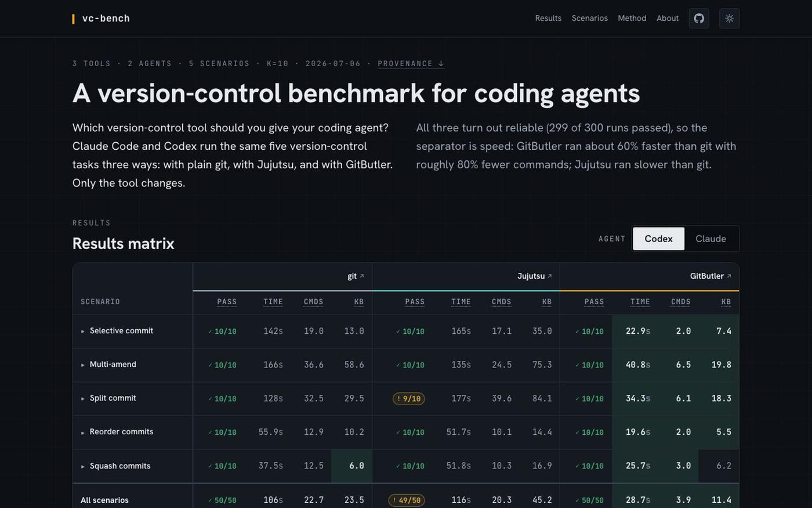Viewport: 812px width, 508px height.
Task: Open the git tool external link
Action: click(356, 276)
